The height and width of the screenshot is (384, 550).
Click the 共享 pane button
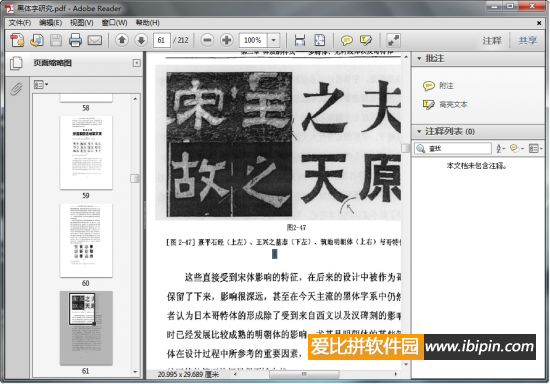tap(528, 40)
